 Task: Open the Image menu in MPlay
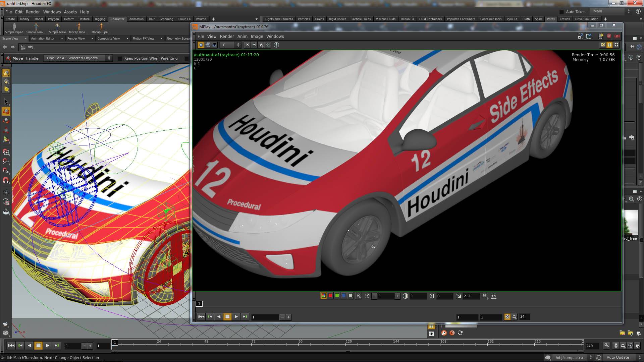257,36
